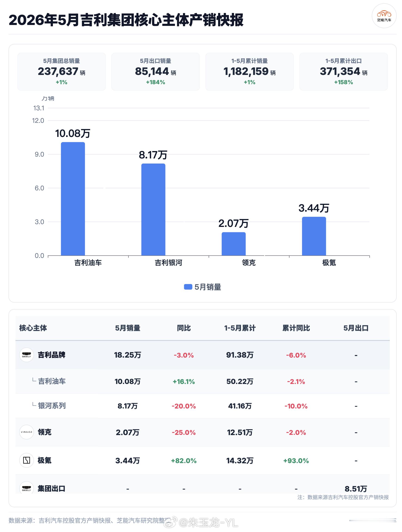
Task: Click the 领克 bar in the chart
Action: coord(234,244)
